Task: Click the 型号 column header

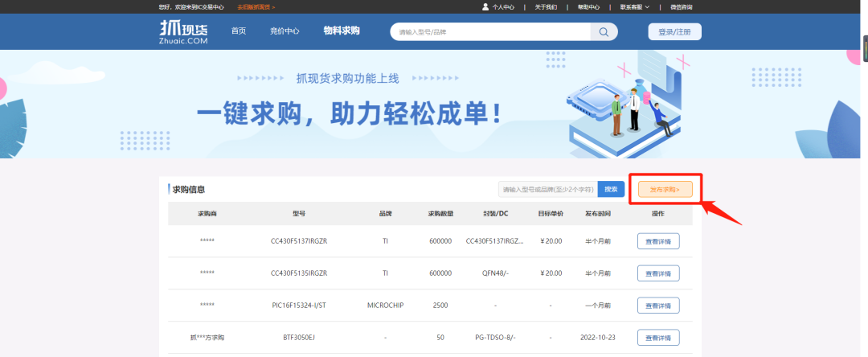Action: click(299, 214)
